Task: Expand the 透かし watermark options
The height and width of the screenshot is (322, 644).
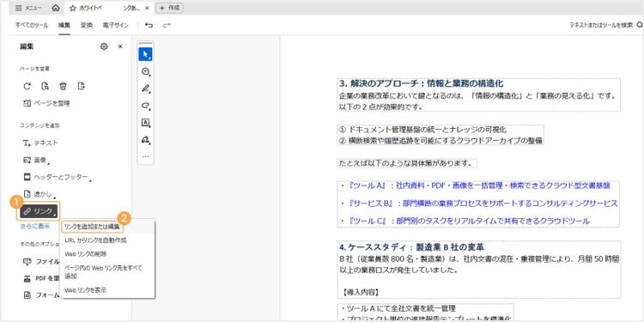Action: coord(39,194)
